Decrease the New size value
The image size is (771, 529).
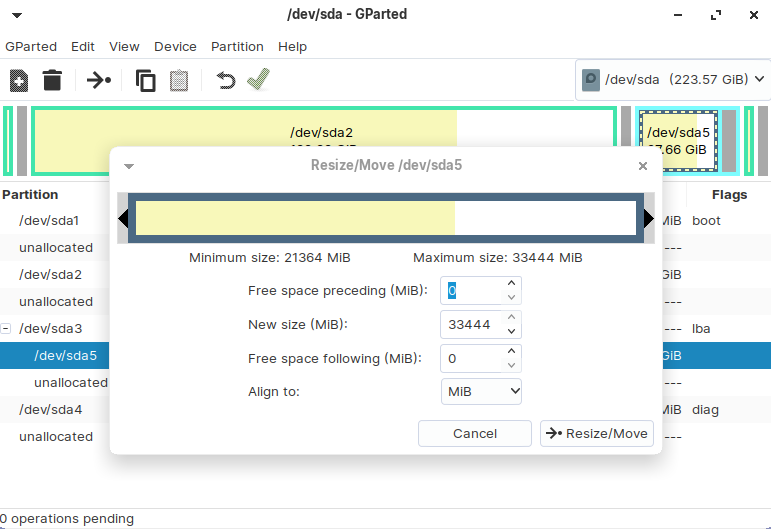click(511, 331)
